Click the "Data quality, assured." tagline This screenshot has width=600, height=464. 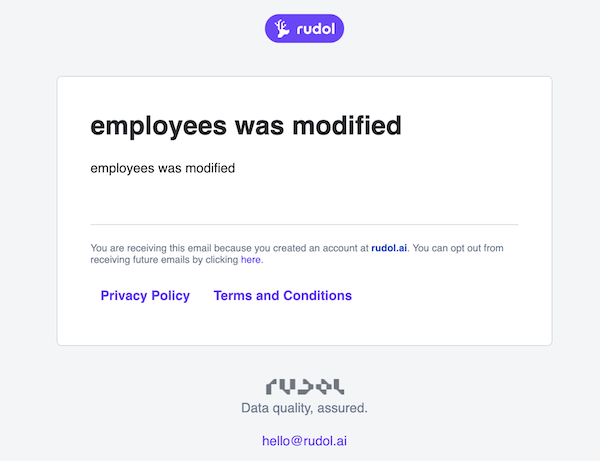tap(304, 408)
